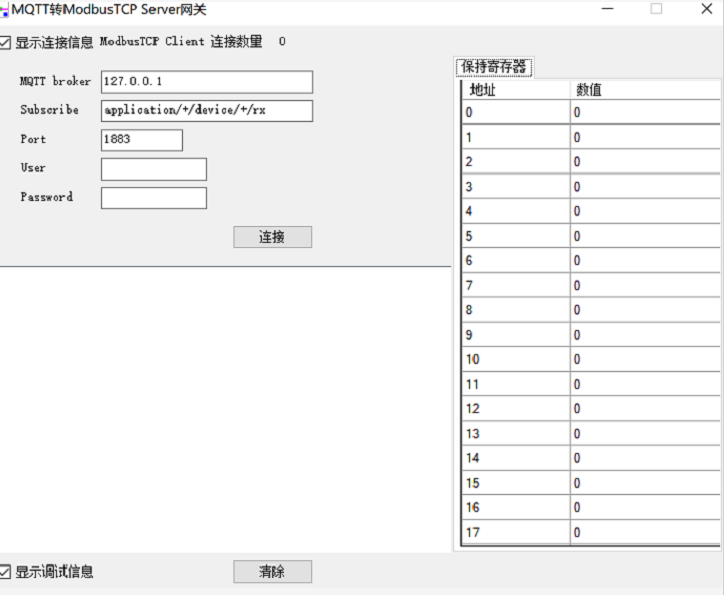Click the Port input field

click(142, 140)
